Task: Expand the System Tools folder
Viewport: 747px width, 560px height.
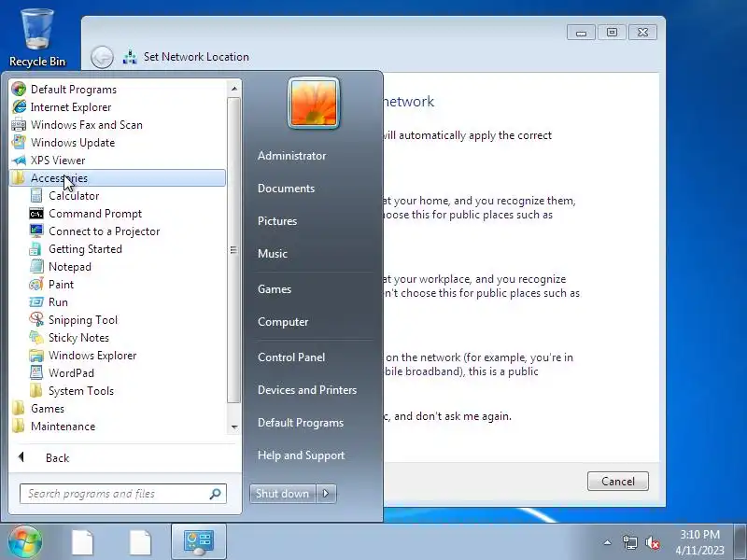Action: (x=81, y=390)
